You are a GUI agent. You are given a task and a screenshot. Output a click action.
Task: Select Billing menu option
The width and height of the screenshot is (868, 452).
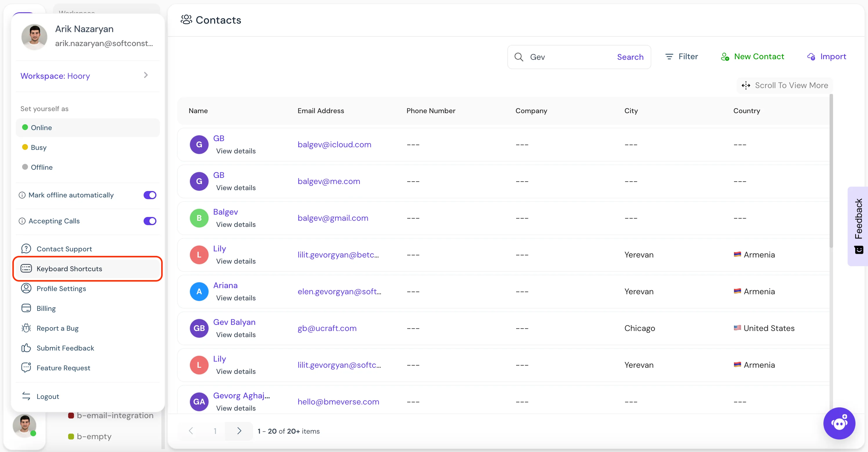(46, 308)
